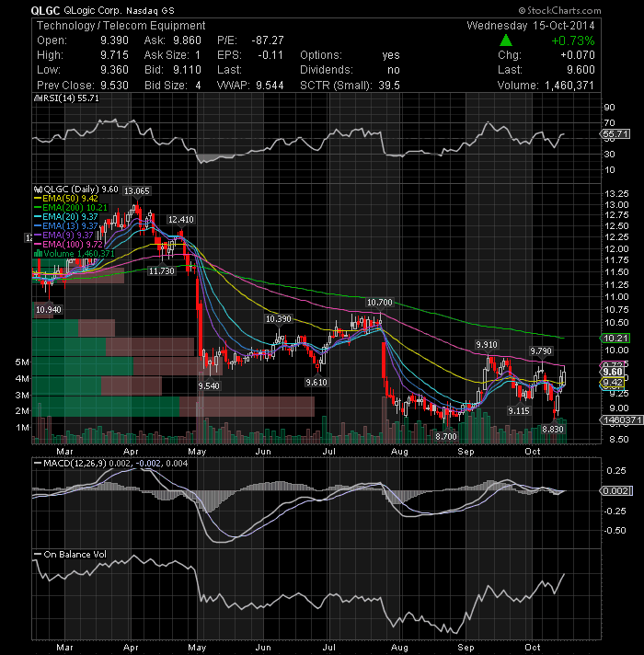Click the 10.390 price annotation
This screenshot has width=644, height=655.
pos(279,318)
